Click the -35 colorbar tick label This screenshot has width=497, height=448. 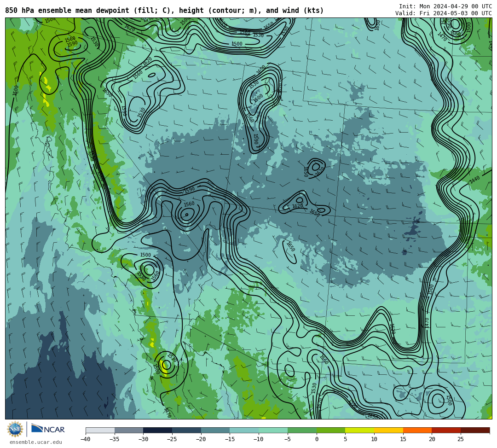[115, 439]
